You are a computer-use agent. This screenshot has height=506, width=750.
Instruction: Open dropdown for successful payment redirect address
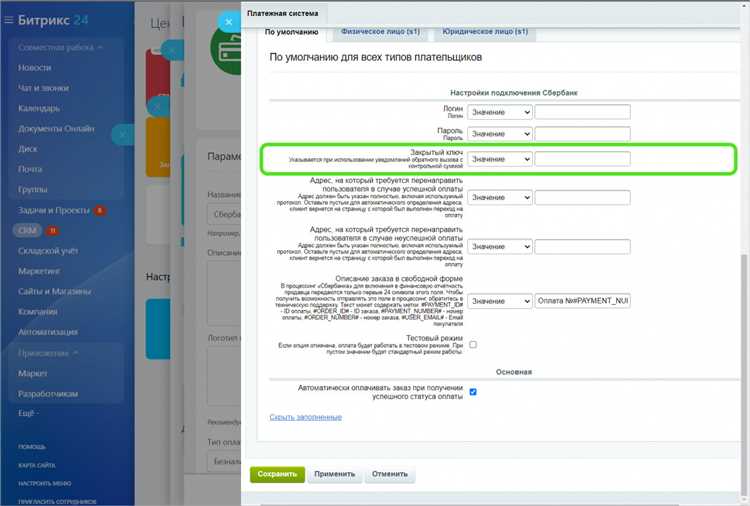click(499, 198)
